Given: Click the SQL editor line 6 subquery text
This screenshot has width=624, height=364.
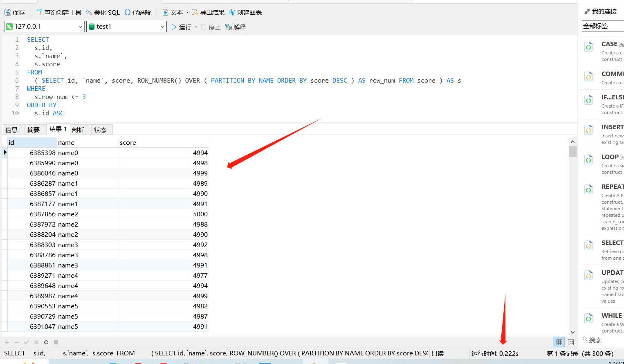Looking at the screenshot, I should pos(248,81).
